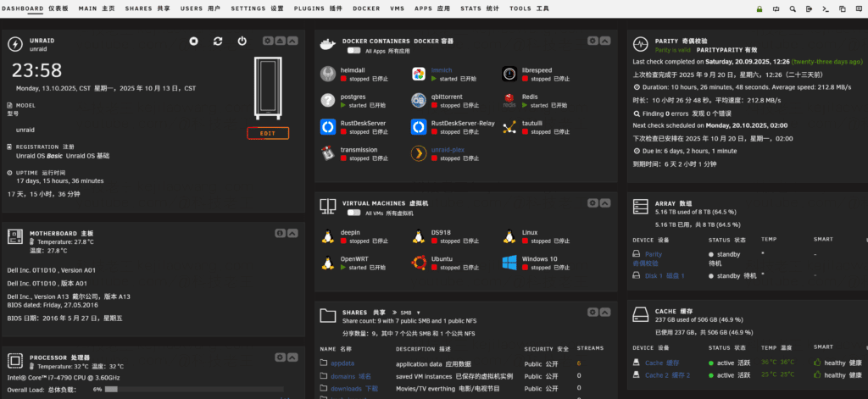This screenshot has width=868, height=399.
Task: Open the Main menu tab
Action: click(97, 8)
